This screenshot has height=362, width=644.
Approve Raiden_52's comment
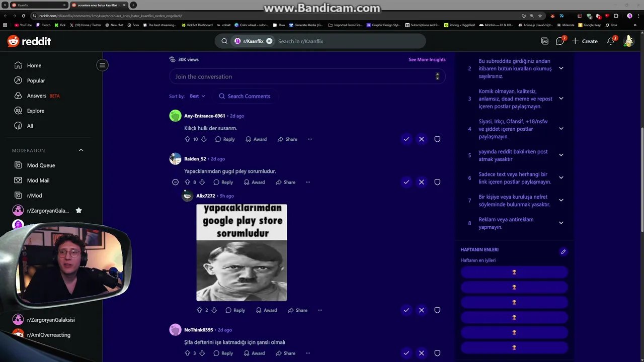[407, 182]
